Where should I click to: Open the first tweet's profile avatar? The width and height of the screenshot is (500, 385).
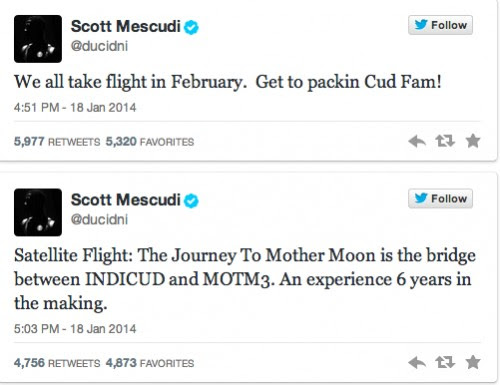(x=38, y=39)
